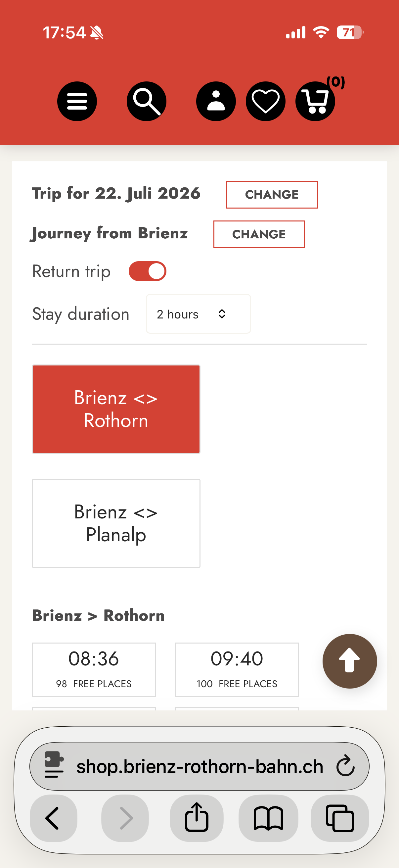Screen dimensions: 399x868
Task: Open the wishlist heart icon
Action: (x=265, y=101)
